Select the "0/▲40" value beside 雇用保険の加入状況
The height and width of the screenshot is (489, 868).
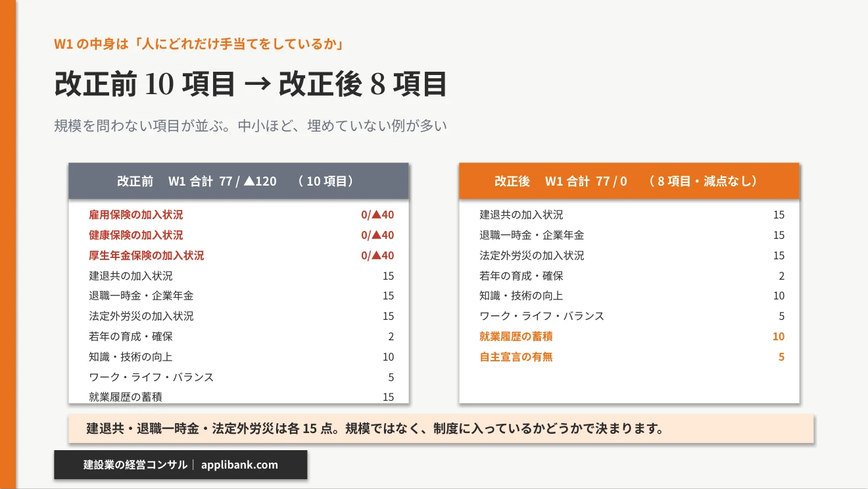point(377,215)
